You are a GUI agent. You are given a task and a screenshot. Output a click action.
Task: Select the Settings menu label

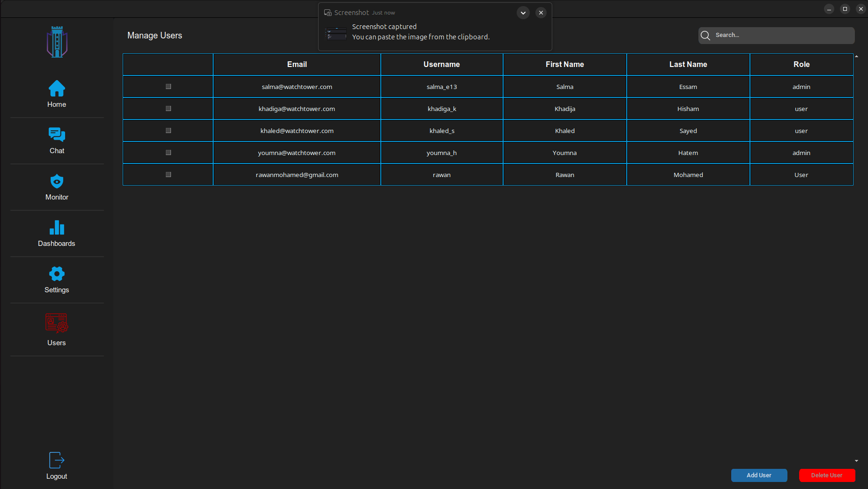[x=57, y=290]
